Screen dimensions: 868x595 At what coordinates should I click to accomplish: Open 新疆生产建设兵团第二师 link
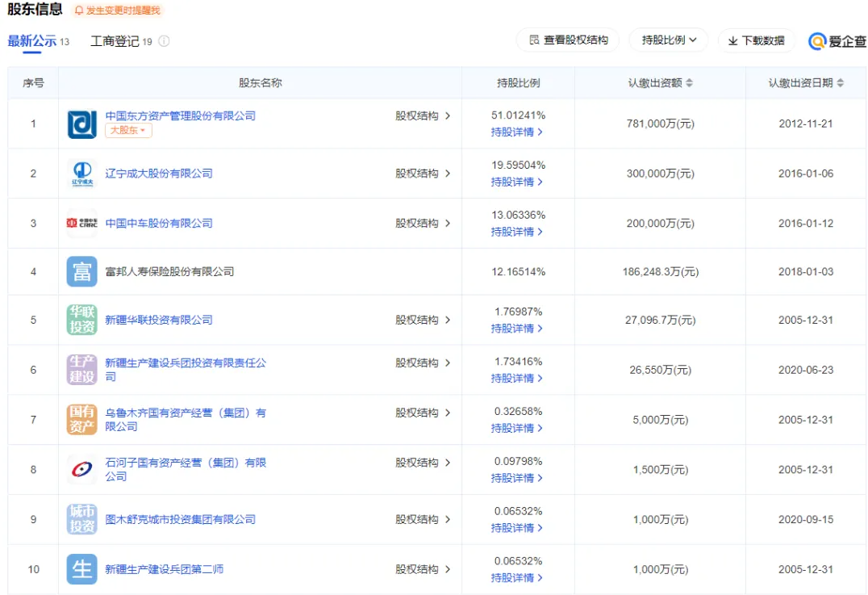(165, 569)
